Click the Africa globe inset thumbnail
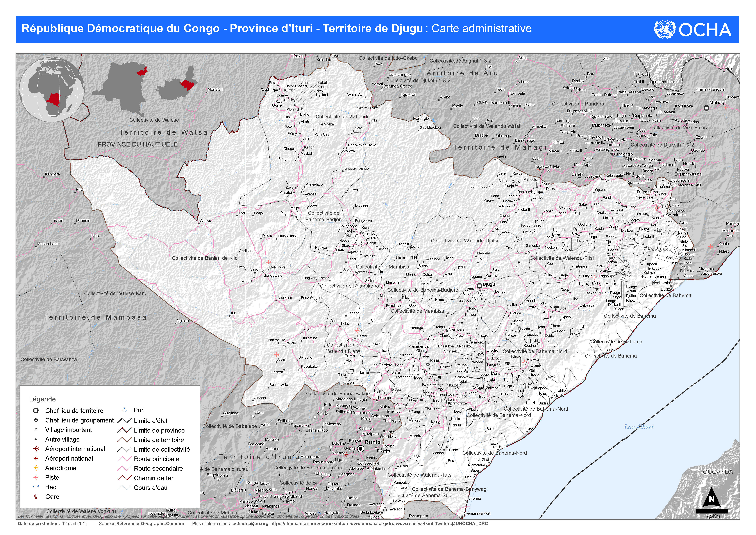This screenshot has width=756, height=535. [52, 89]
